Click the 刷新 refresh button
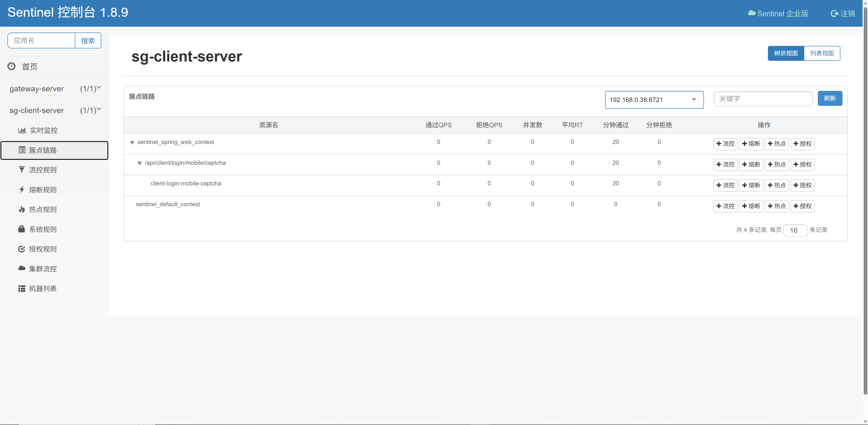This screenshot has height=425, width=868. pos(830,98)
